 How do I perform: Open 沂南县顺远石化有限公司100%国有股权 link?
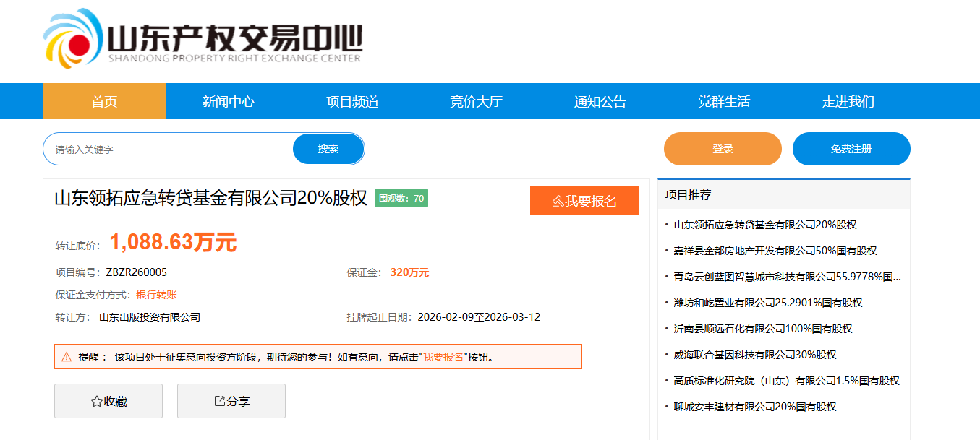pos(762,329)
